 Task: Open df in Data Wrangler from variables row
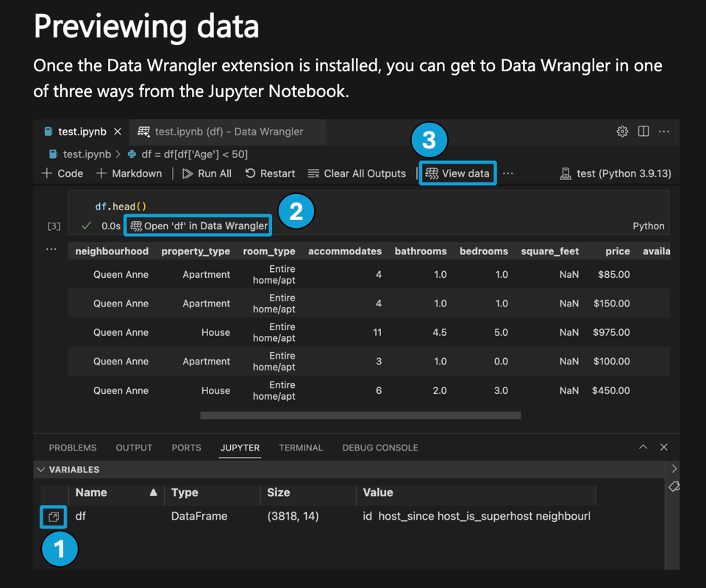pos(54,517)
